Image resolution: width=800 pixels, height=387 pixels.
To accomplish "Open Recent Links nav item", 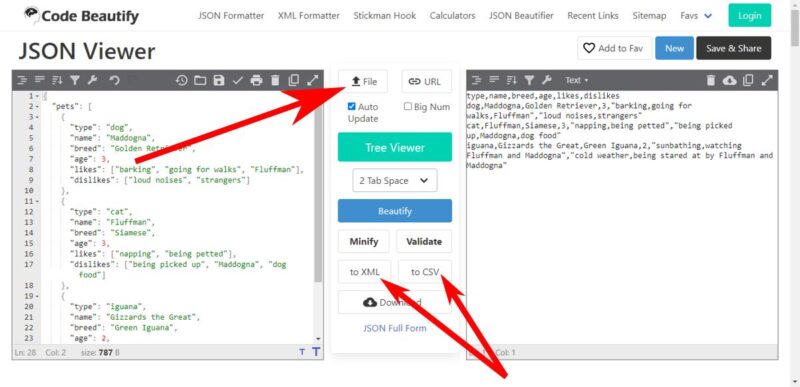I will [593, 16].
